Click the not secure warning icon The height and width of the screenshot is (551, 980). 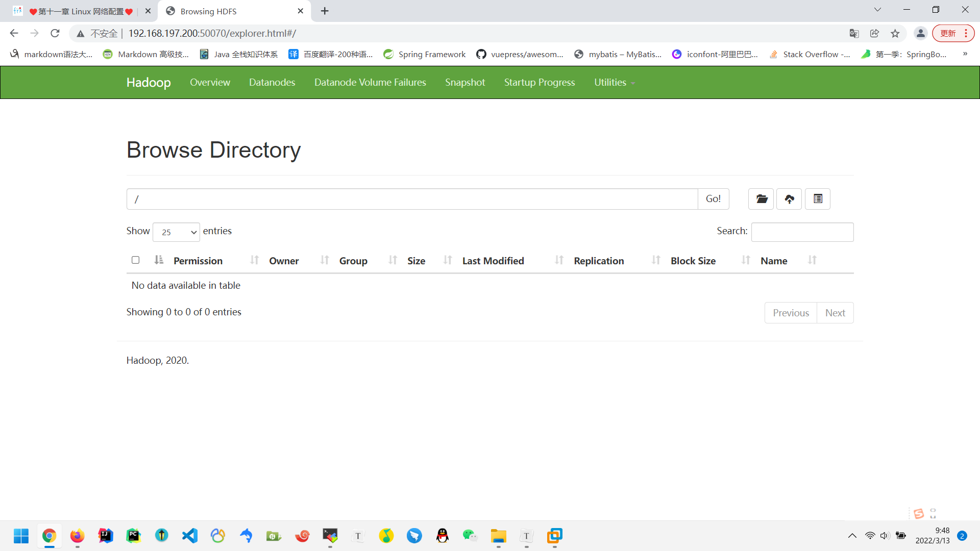(x=81, y=34)
